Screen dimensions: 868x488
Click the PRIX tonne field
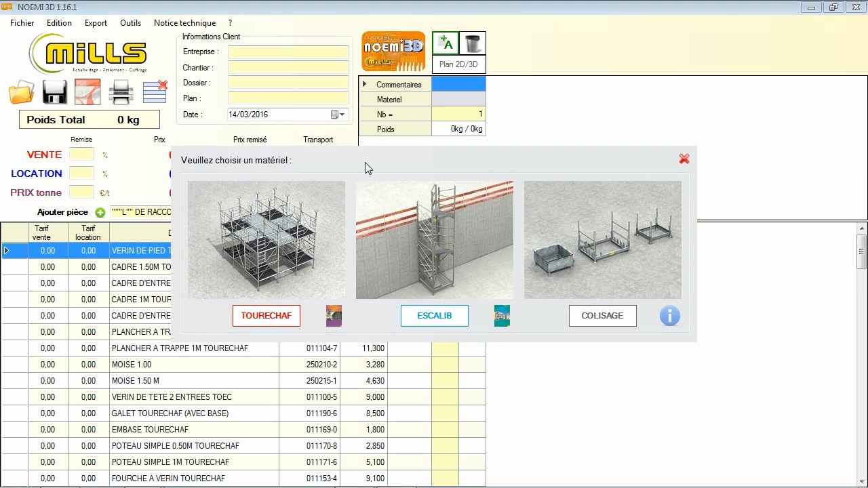81,192
